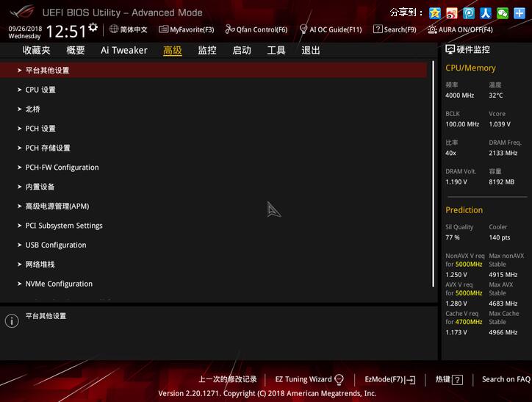The width and height of the screenshot is (532, 402).
Task: Expand 平台其他设置 submenu
Action: (213, 71)
